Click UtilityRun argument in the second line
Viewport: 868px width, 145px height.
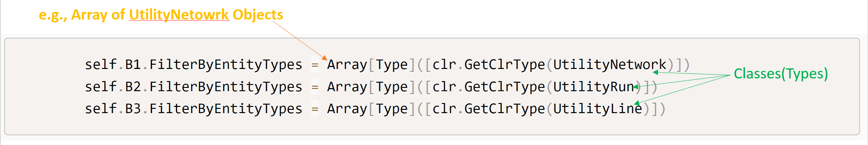coord(593,87)
